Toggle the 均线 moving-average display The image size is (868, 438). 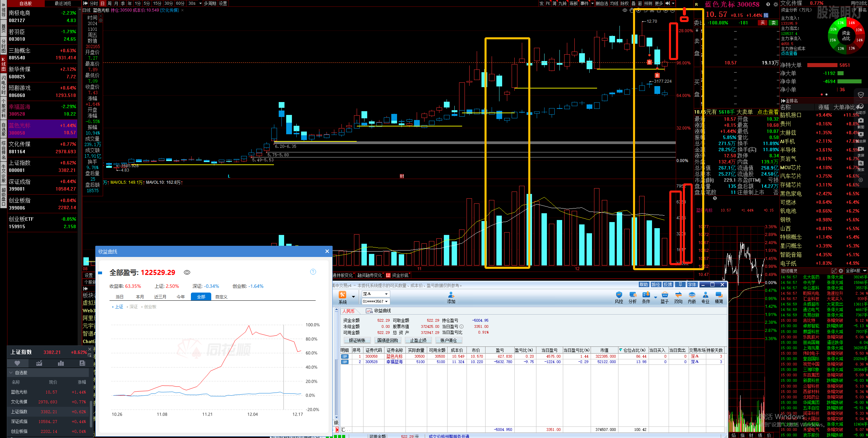click(x=614, y=3)
